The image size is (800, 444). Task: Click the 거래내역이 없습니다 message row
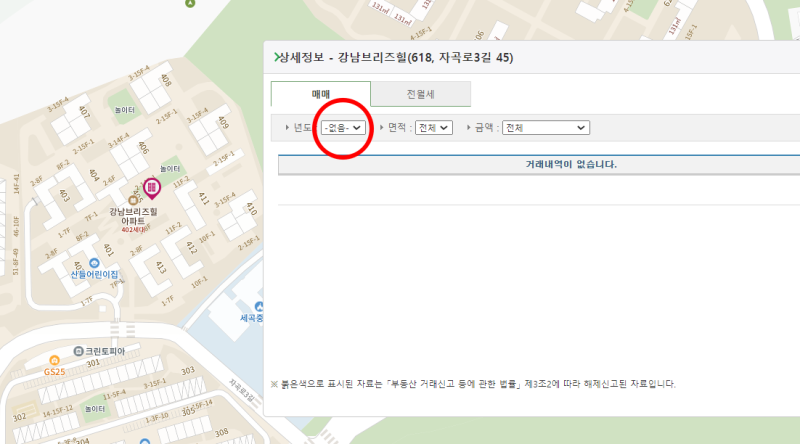[x=539, y=164]
